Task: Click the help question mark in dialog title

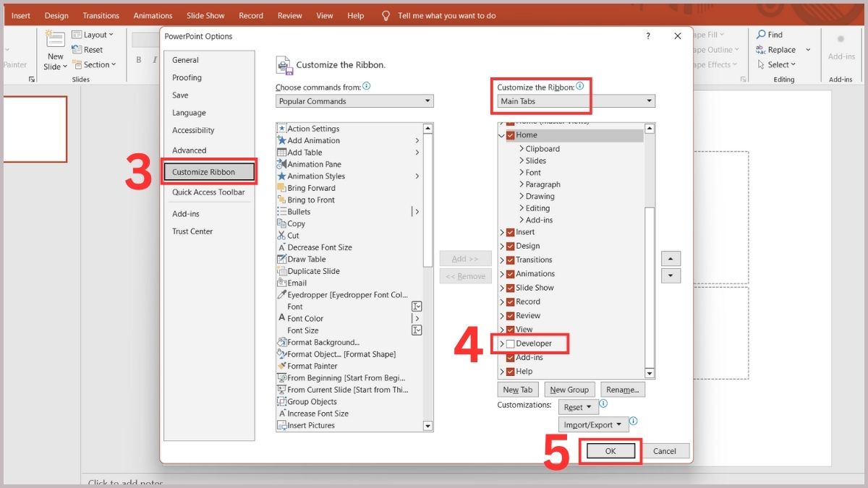Action: click(648, 36)
